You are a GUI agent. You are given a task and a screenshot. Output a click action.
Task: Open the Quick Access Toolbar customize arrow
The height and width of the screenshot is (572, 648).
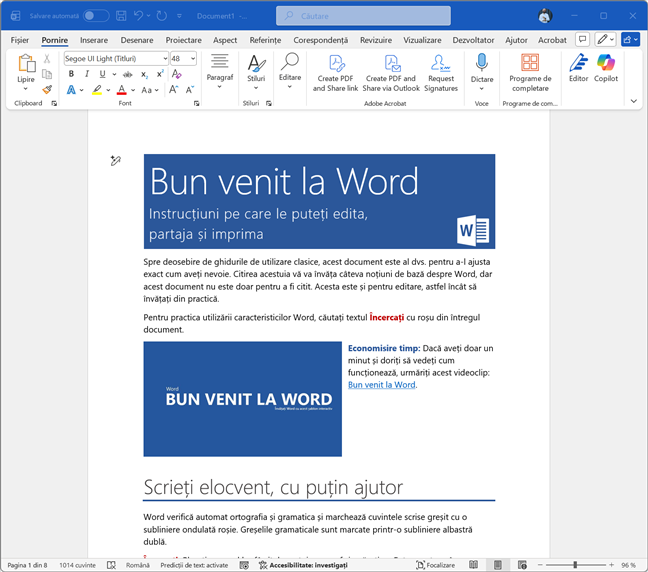pos(179,16)
